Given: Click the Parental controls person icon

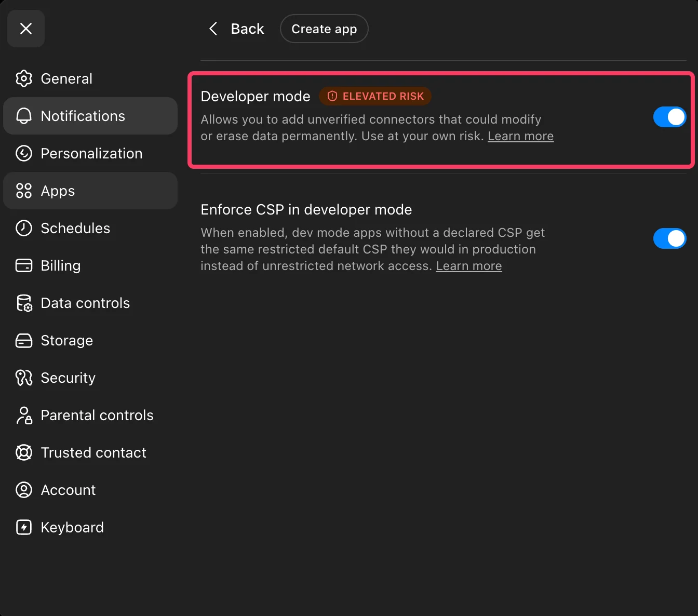Looking at the screenshot, I should point(24,415).
